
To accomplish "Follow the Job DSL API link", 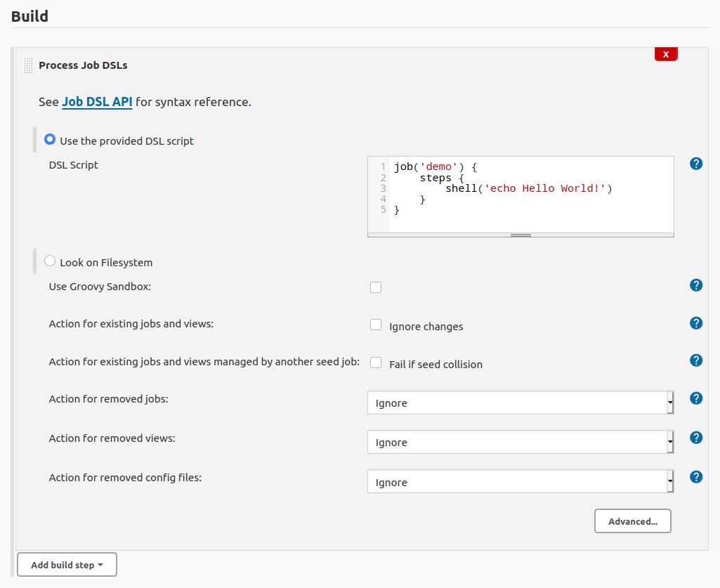I will 96,101.
